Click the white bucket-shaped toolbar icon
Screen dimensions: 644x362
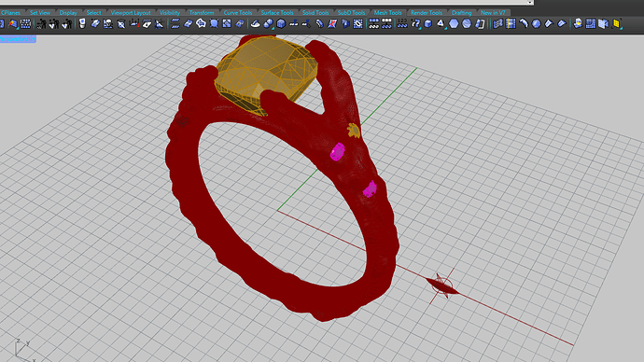[x=82, y=24]
